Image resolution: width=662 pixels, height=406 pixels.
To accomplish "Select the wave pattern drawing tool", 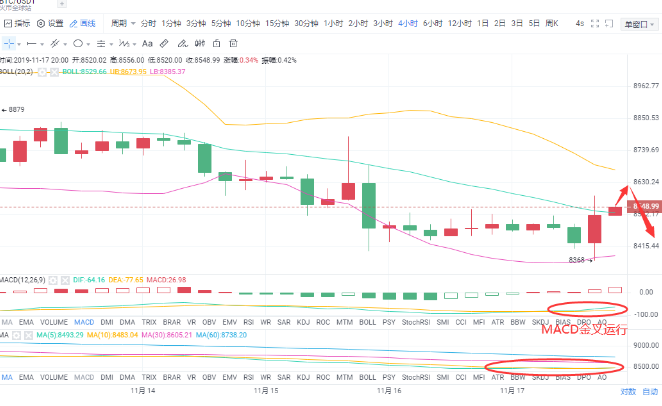I will coord(124,43).
